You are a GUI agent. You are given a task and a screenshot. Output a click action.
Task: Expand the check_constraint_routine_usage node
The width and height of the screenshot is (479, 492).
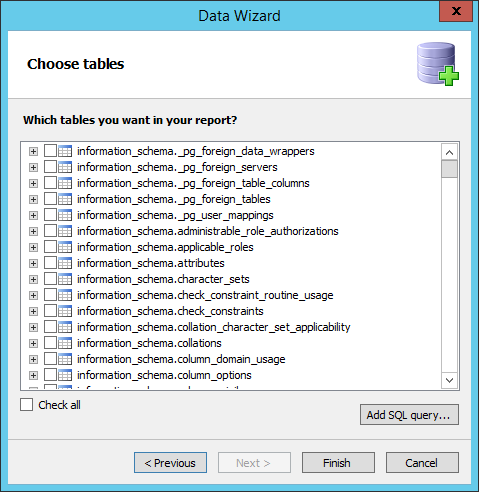pyautogui.click(x=33, y=296)
